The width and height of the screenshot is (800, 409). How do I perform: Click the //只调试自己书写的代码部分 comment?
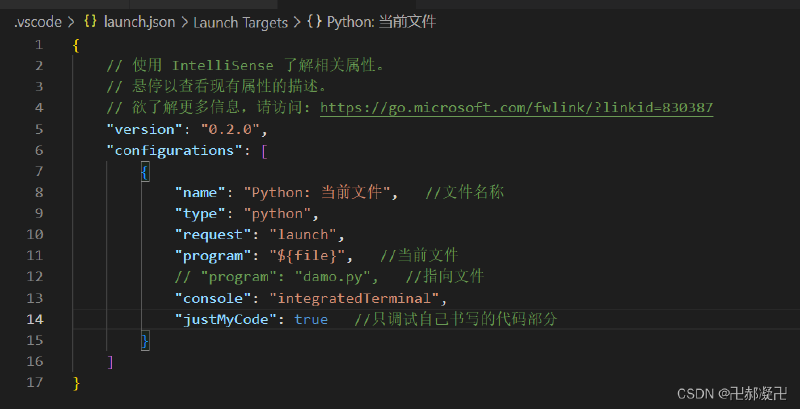point(456,319)
